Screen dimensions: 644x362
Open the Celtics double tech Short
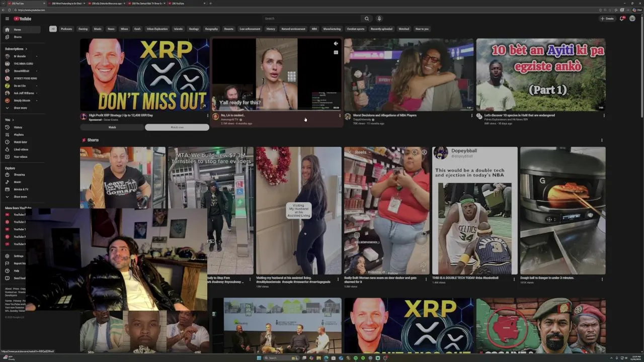[x=475, y=211]
